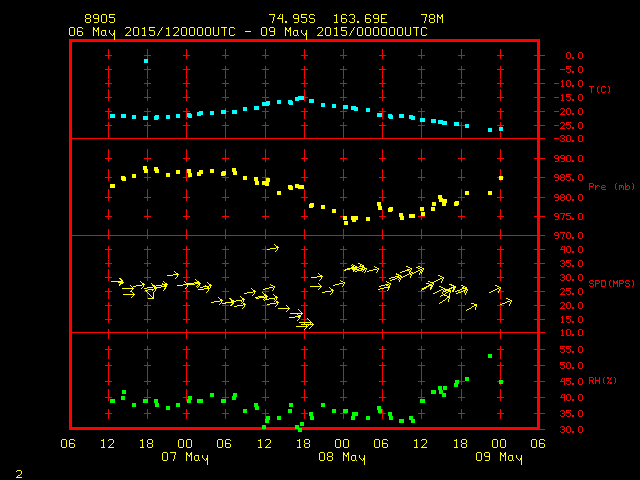Click the 990.0 pressure axis value
This screenshot has height=480, width=640.
pos(569,159)
